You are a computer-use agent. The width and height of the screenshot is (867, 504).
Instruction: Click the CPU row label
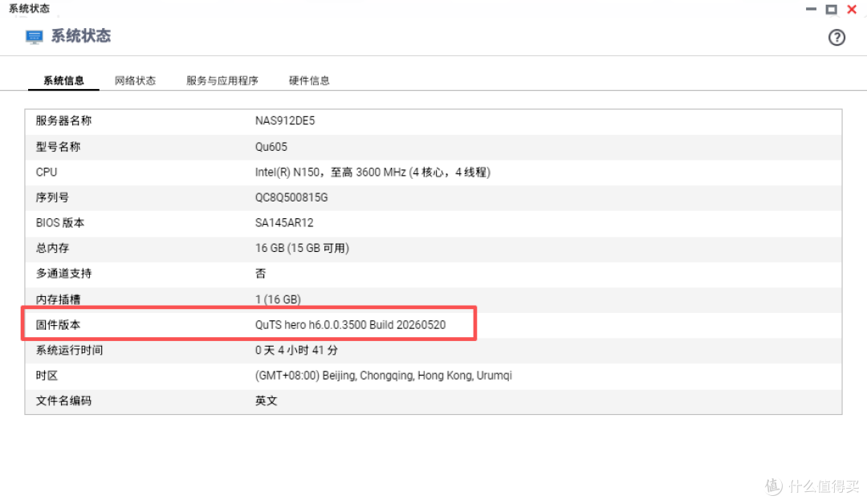(47, 173)
